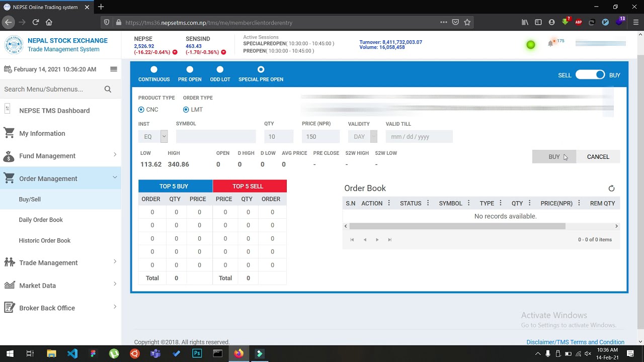The image size is (644, 362).
Task: Toggle the SELL/BUY switch
Action: 590,75
